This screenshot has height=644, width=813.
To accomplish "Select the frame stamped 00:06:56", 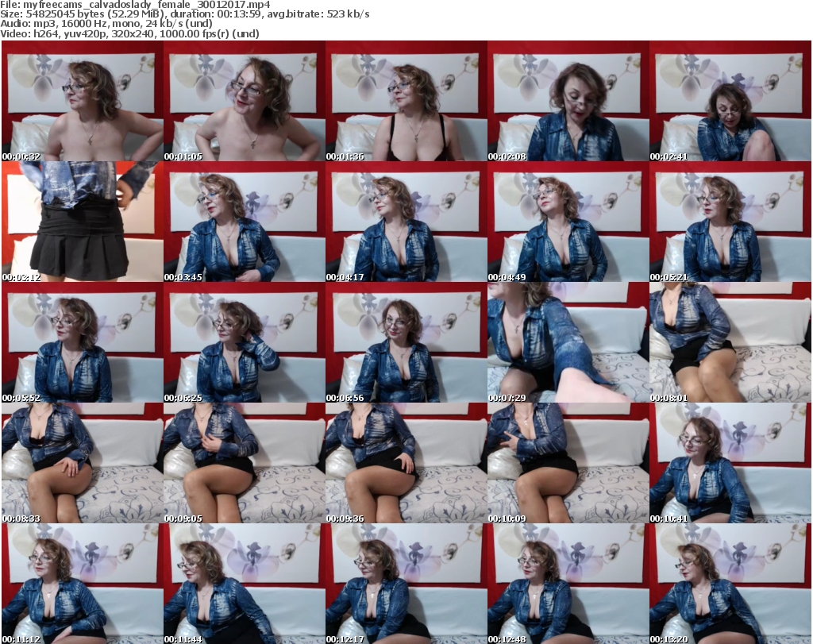I will point(406,342).
